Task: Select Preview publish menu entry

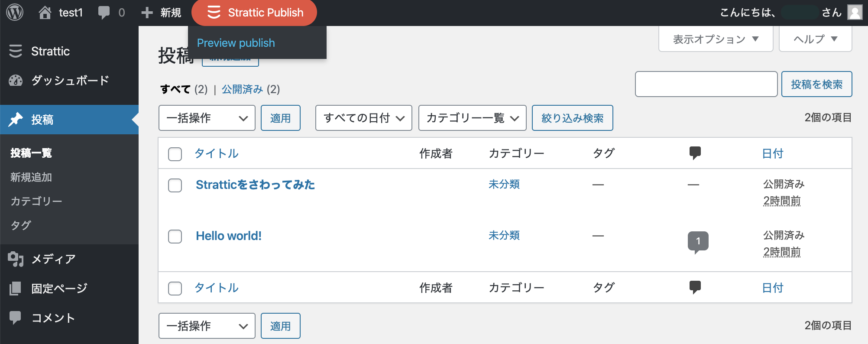Action: point(236,43)
